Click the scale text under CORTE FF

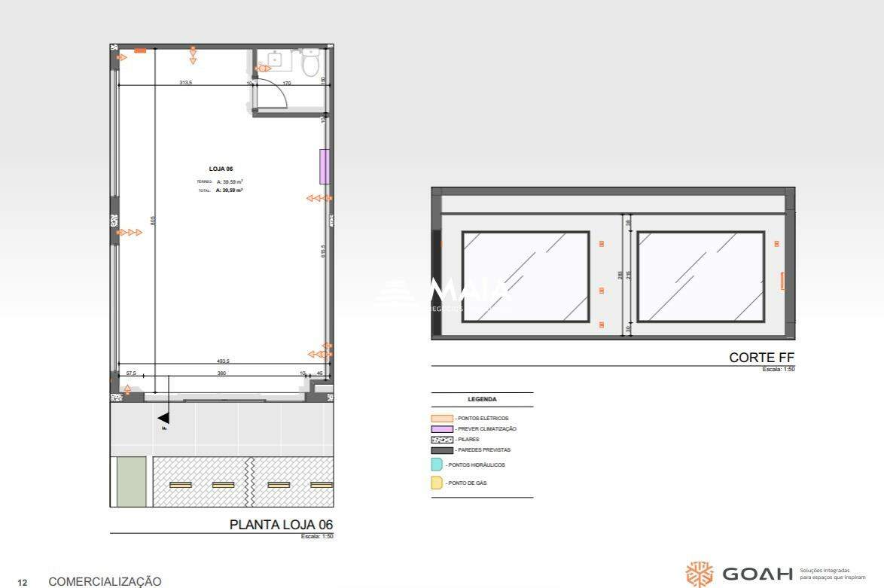[779, 369]
